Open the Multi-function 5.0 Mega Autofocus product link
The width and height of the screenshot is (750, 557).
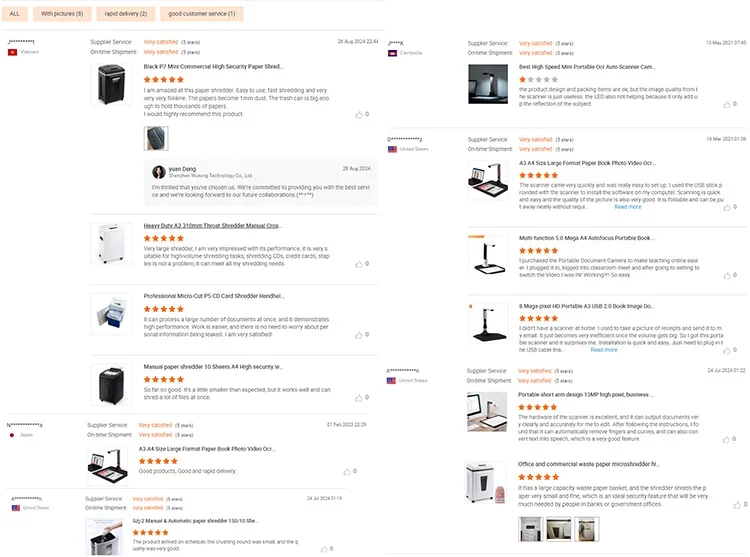click(587, 238)
